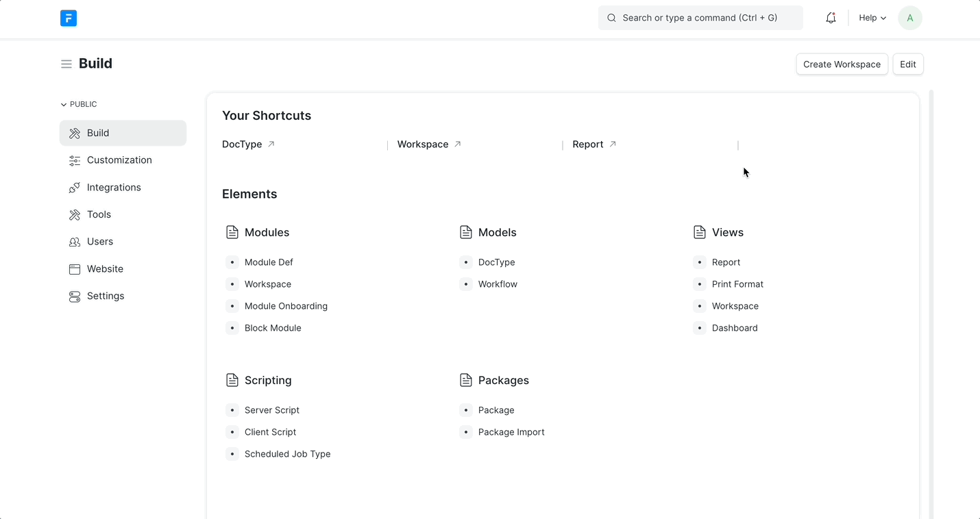Click the global search bar
Image resolution: width=980 pixels, height=519 pixels.
tap(700, 18)
